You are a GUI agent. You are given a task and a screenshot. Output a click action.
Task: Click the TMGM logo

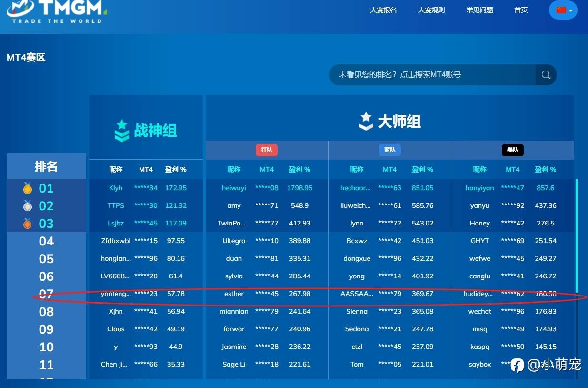pyautogui.click(x=57, y=11)
